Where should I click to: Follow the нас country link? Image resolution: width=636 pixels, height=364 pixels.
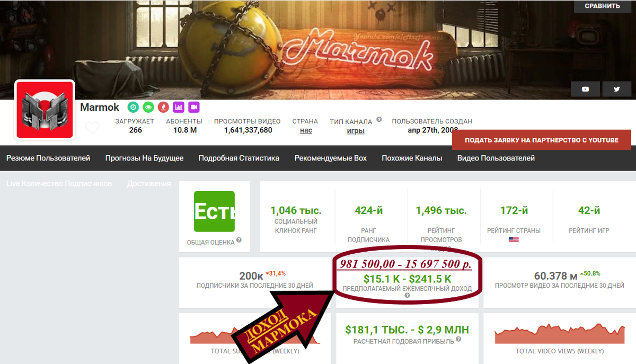pos(306,130)
